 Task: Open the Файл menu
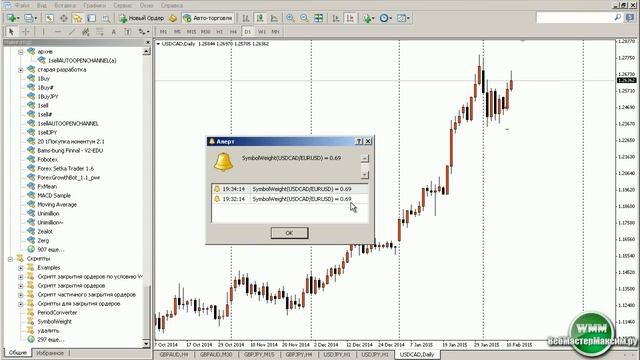[x=22, y=5]
